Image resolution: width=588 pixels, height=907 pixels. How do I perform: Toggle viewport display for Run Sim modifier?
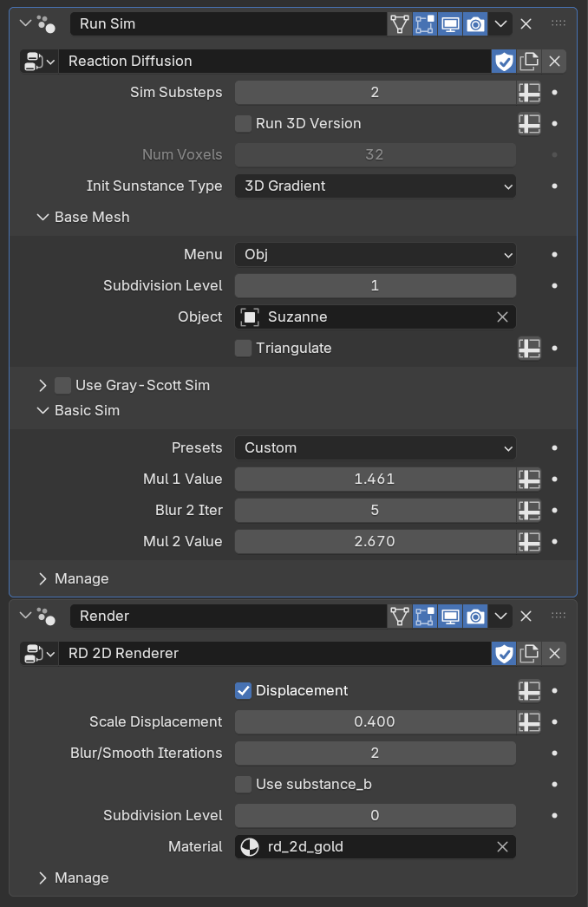click(x=450, y=23)
